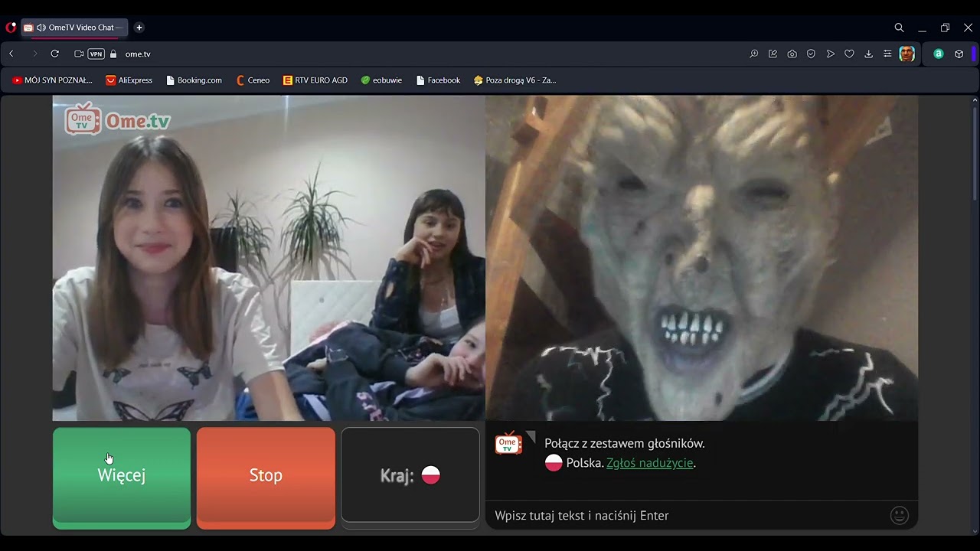980x551 pixels.
Task: Open the downloads icon
Action: point(869,54)
